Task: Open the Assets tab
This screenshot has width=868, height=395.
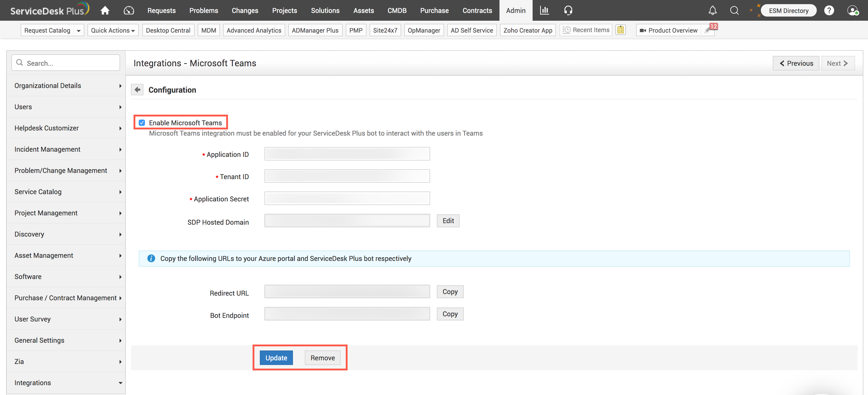Action: [363, 10]
